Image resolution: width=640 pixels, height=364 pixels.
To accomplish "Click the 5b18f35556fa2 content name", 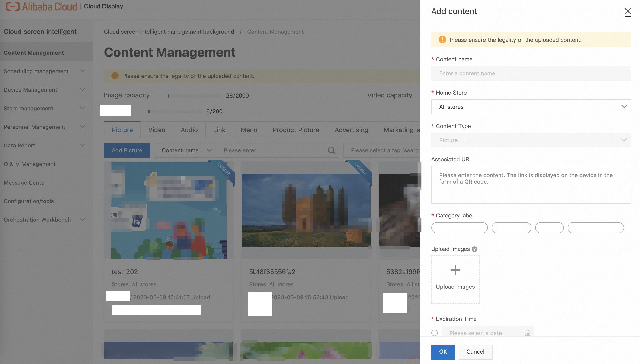I will click(x=272, y=271).
